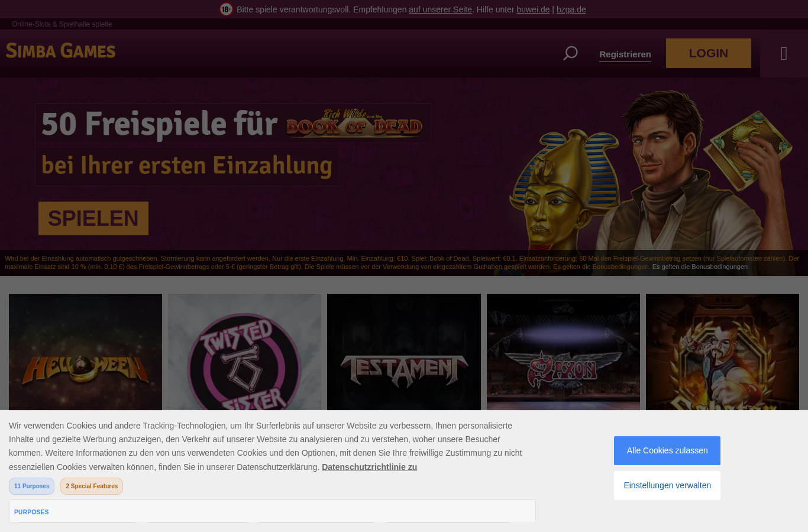Click the search magnifier icon
The width and height of the screenshot is (808, 532).
click(570, 53)
